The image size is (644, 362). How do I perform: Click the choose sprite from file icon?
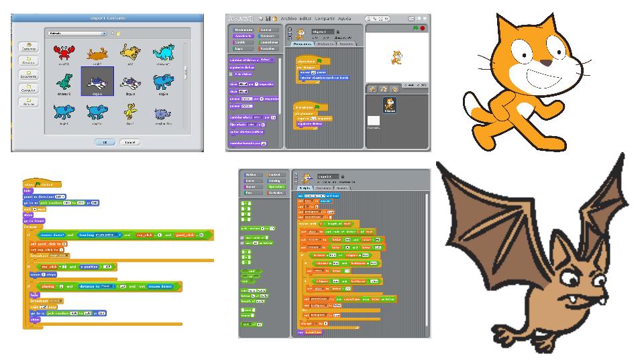click(383, 89)
